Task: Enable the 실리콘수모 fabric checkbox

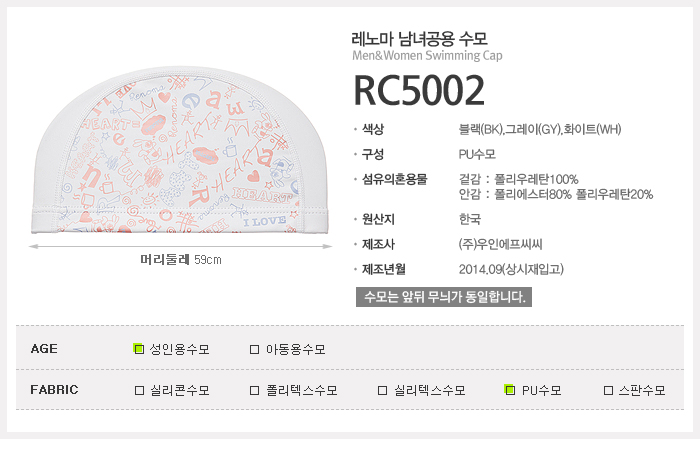Action: [x=139, y=390]
